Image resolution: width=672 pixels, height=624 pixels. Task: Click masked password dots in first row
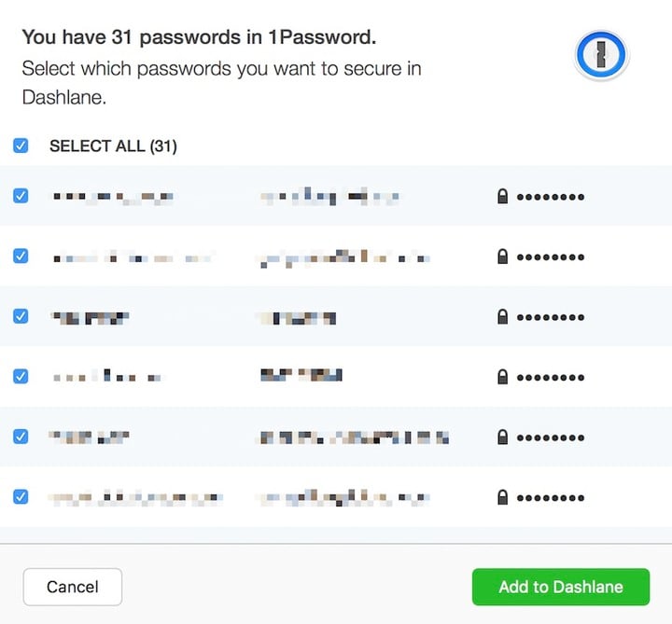point(551,197)
